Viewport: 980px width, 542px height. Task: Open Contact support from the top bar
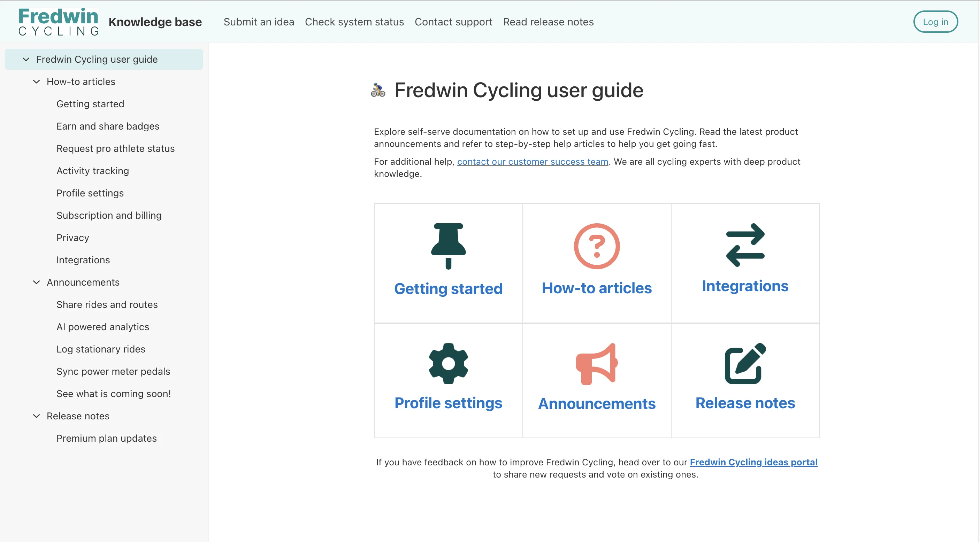coord(453,22)
